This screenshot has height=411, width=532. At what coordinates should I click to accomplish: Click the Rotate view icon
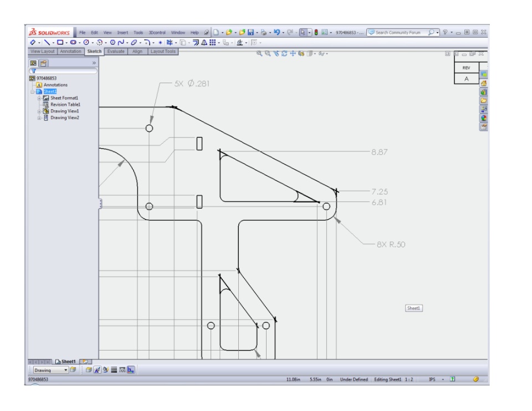point(284,53)
